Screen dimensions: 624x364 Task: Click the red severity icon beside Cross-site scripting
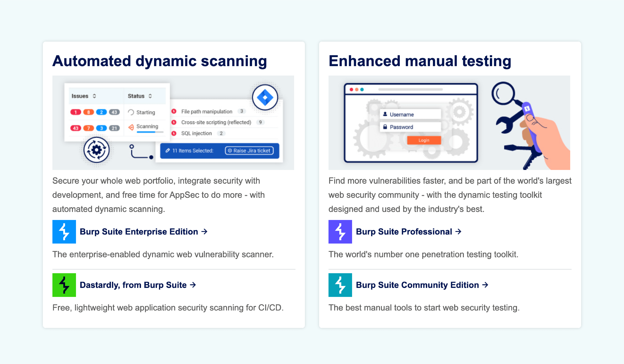tap(174, 122)
